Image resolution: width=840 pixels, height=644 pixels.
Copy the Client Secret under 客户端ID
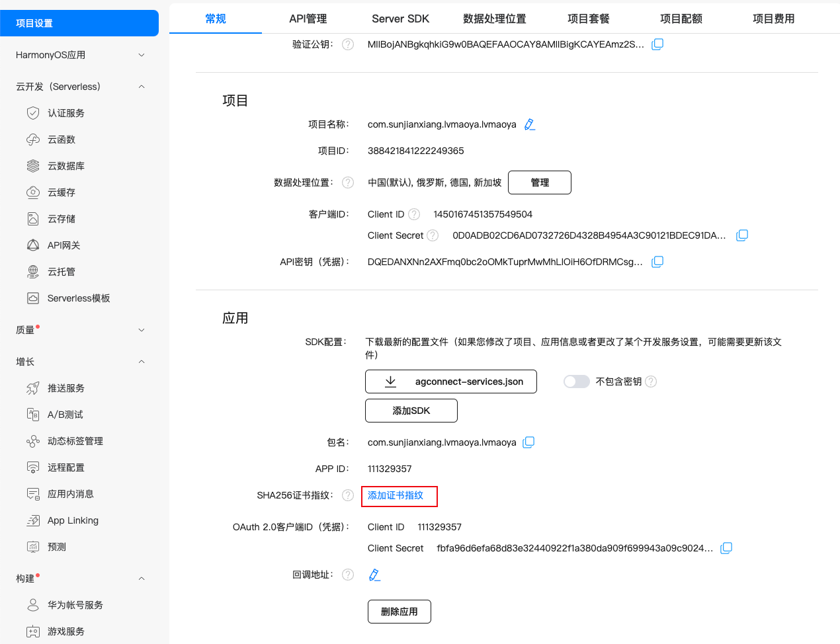[742, 235]
